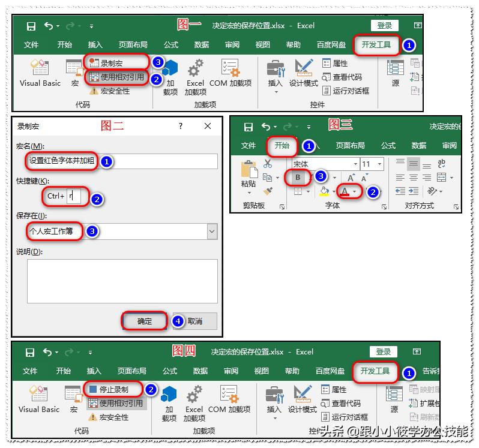Click the Save icon in Figure 1 title bar
The width and height of the screenshot is (479, 448).
click(31, 26)
